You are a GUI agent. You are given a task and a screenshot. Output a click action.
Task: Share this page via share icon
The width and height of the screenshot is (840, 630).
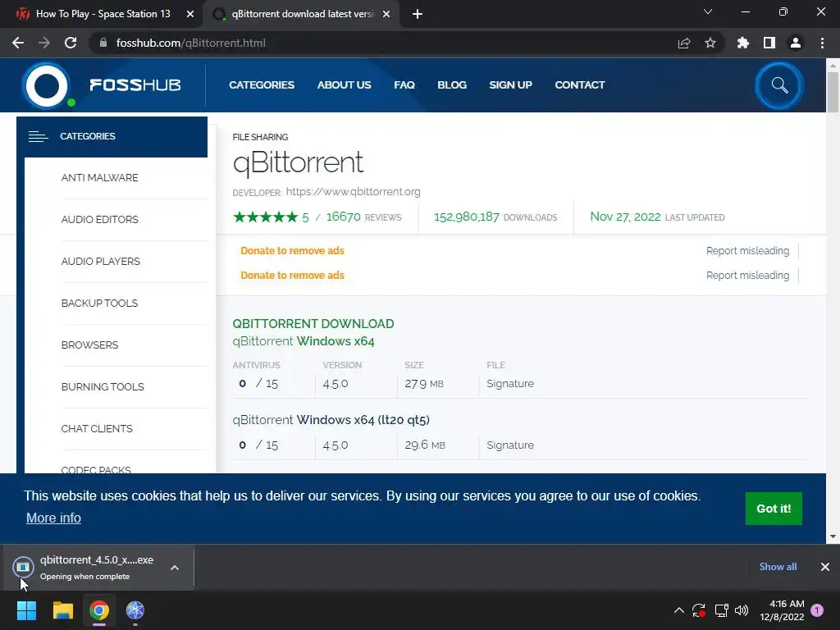(x=684, y=43)
